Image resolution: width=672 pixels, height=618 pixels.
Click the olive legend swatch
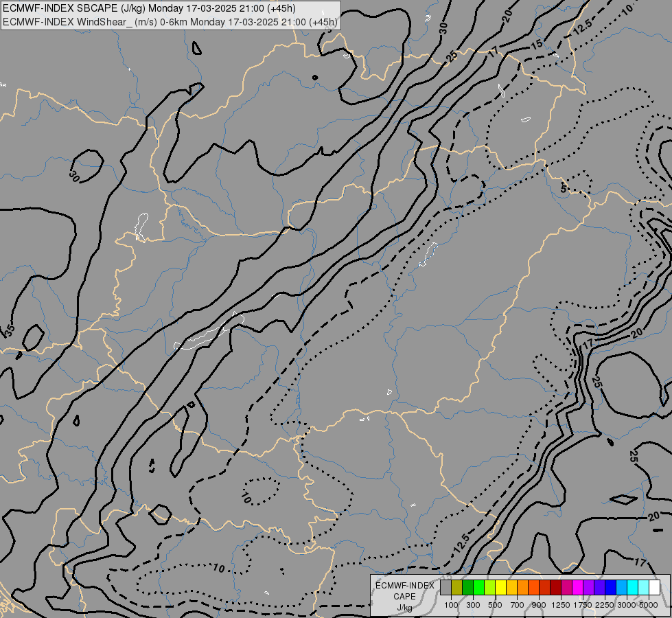click(x=457, y=588)
